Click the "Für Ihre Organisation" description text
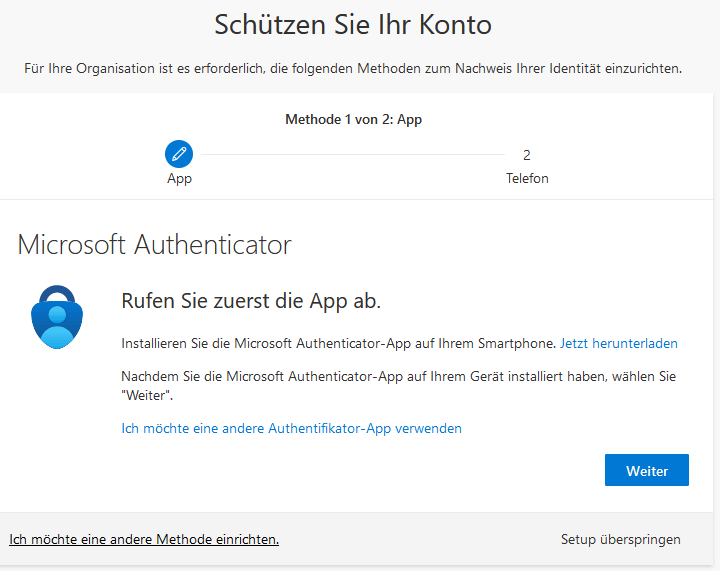The image size is (720, 571). (353, 69)
